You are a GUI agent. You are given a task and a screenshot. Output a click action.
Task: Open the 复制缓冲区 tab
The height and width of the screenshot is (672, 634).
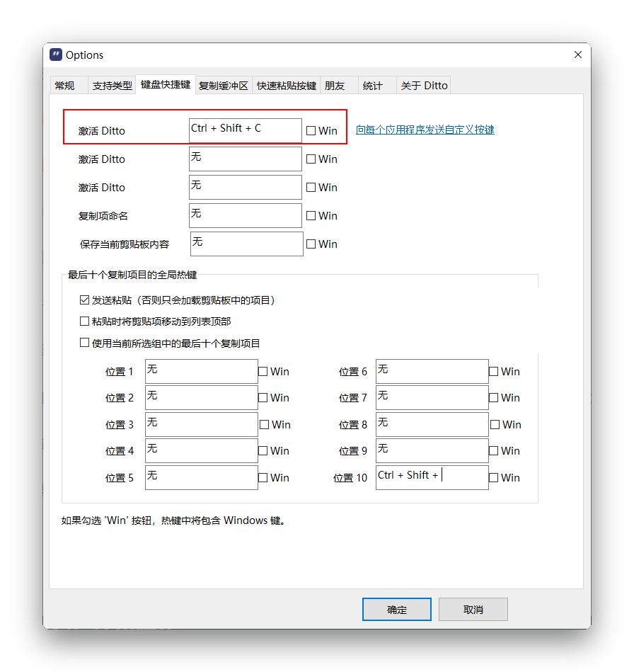click(x=224, y=86)
